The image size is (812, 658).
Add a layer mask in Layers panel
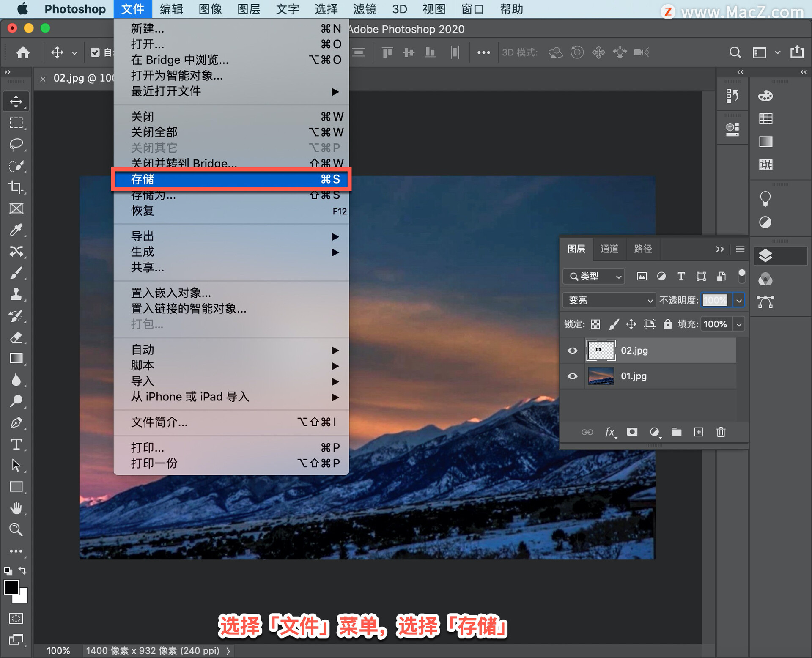[632, 432]
